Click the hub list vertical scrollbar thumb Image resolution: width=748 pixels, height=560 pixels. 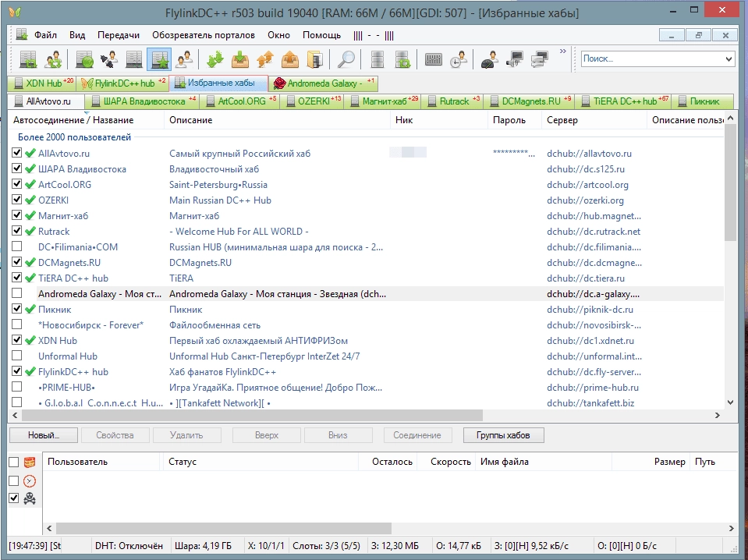(730, 183)
